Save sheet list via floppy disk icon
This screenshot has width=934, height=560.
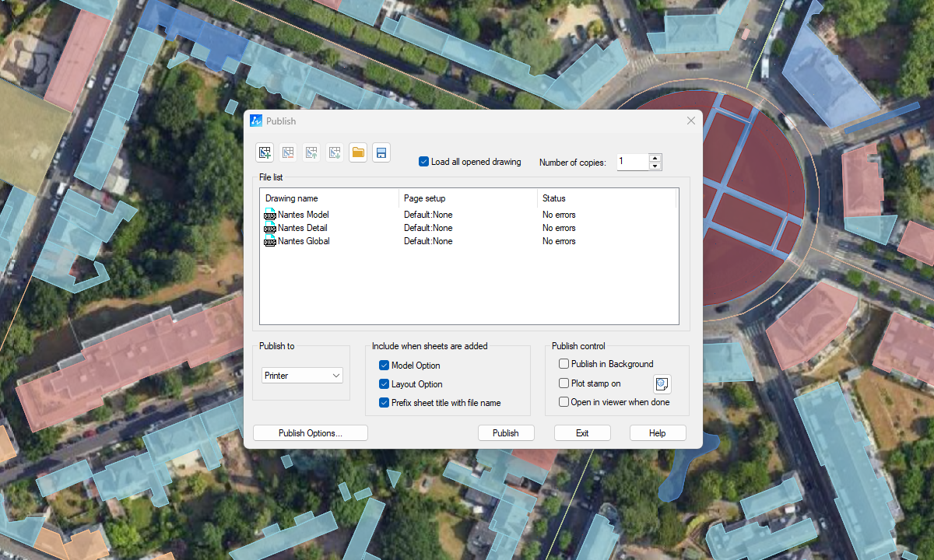pos(381,152)
